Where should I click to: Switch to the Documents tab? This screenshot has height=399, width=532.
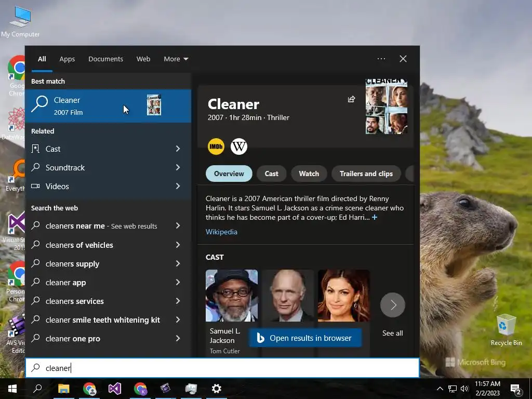(106, 59)
